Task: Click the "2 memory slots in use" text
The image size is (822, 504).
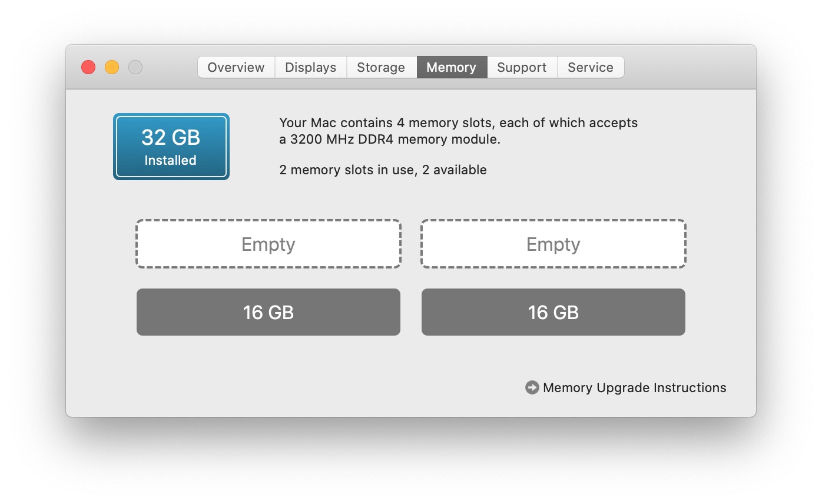Action: 347,170
